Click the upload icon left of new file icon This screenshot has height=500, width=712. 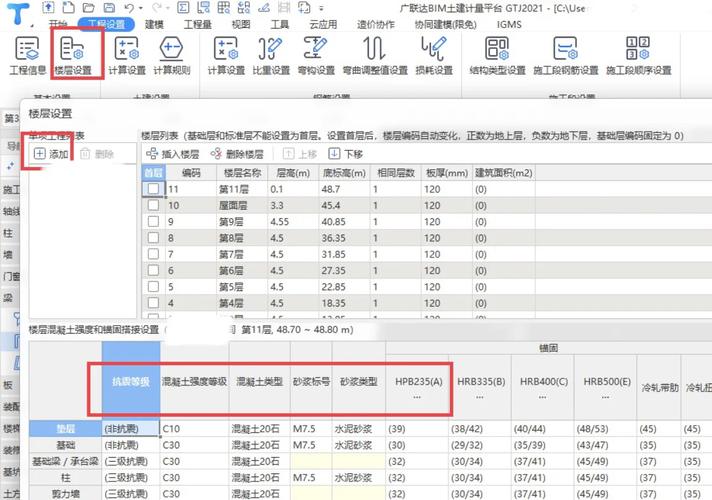[49, 7]
